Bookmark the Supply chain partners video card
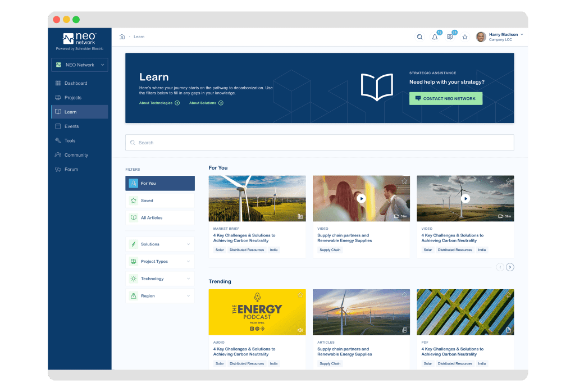The height and width of the screenshot is (392, 575). tap(404, 181)
